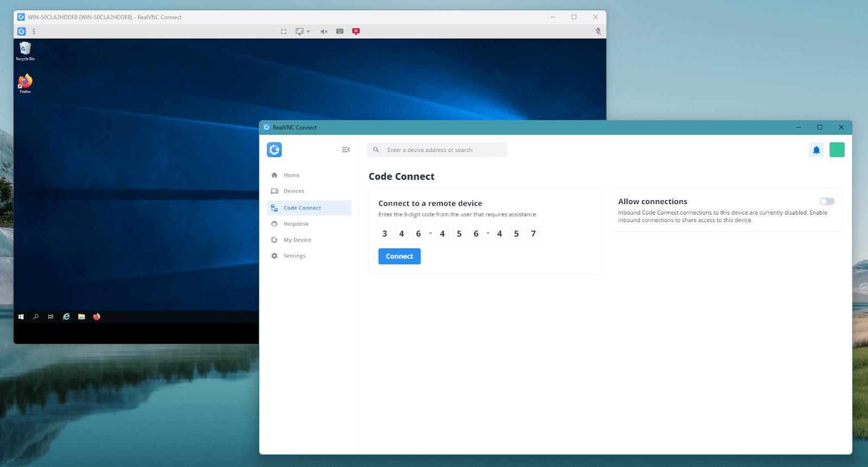Viewport: 868px width, 467px height.
Task: Open the three-dot viewer menu
Action: [34, 31]
